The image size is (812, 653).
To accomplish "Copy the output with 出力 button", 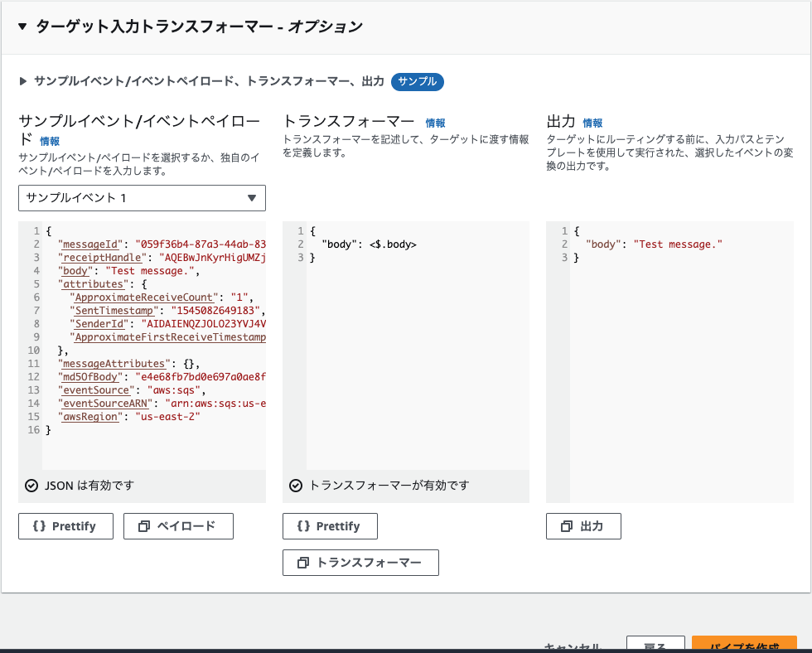I will click(583, 526).
